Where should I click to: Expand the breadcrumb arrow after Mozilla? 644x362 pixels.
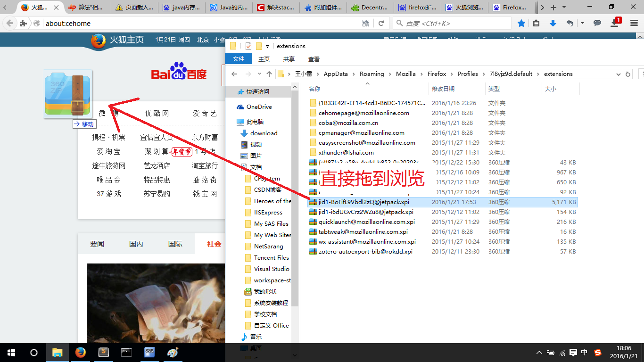tap(421, 74)
